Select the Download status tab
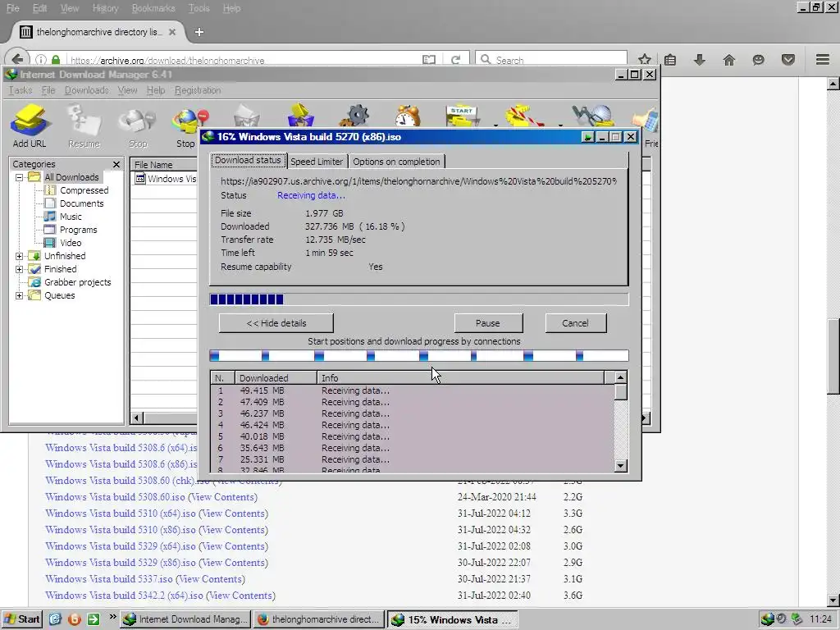This screenshot has width=840, height=630. coord(248,160)
